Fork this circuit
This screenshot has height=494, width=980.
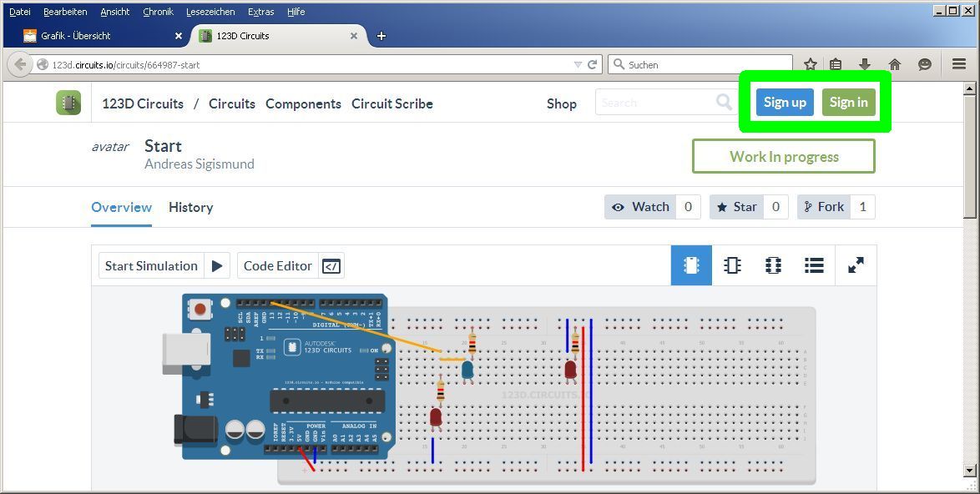[x=824, y=207]
